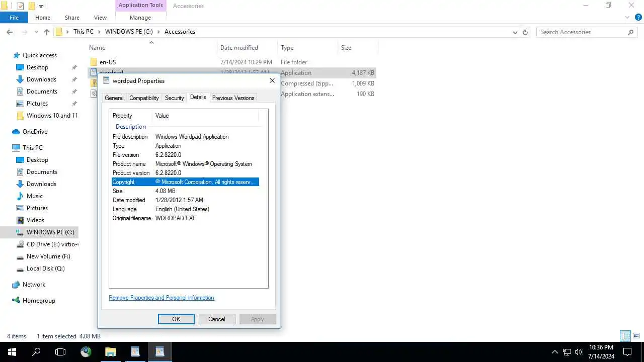This screenshot has height=362, width=644.
Task: Open Local Disk (Q:)
Action: click(x=45, y=268)
